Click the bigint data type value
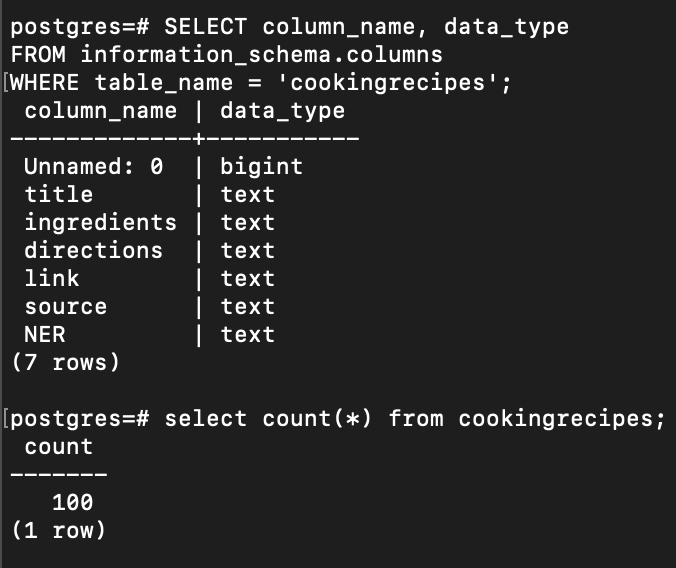This screenshot has height=568, width=676. 261,166
